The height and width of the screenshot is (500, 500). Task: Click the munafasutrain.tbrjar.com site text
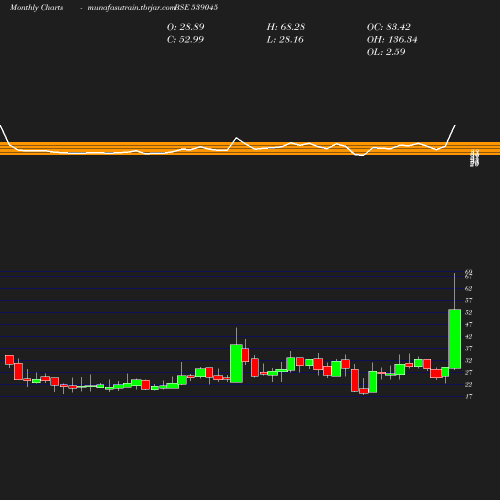pyautogui.click(x=131, y=7)
